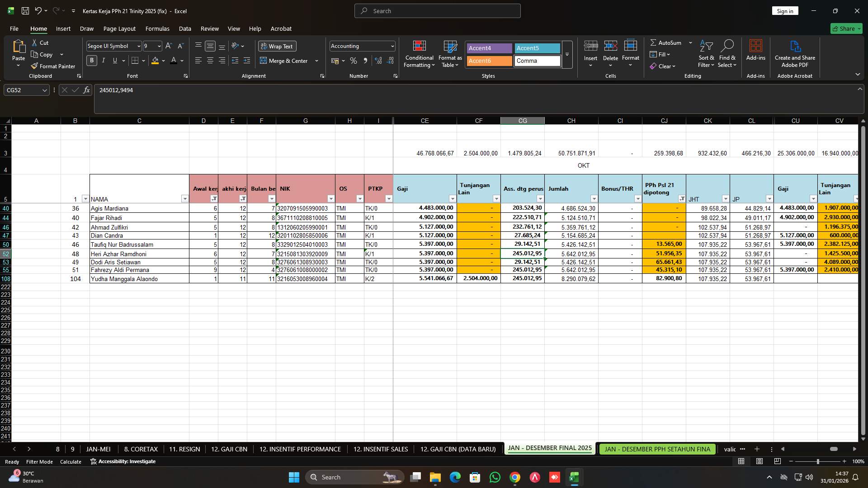Toggle Wrap Text on selected cell
868x488 pixels.
point(277,46)
